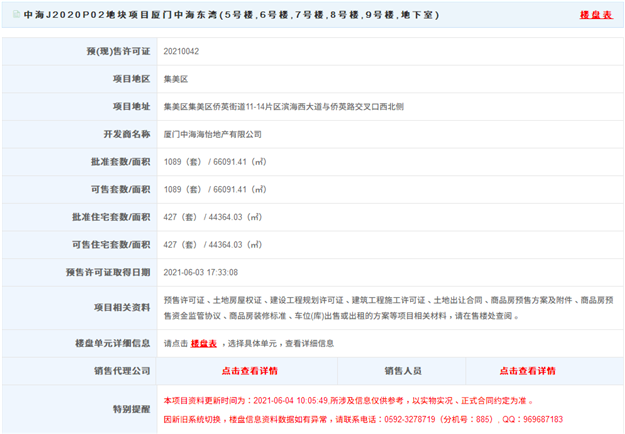This screenshot has height=434, width=625.
Task: Click the 可售住宅套数/面积 label
Action: [x=111, y=244]
